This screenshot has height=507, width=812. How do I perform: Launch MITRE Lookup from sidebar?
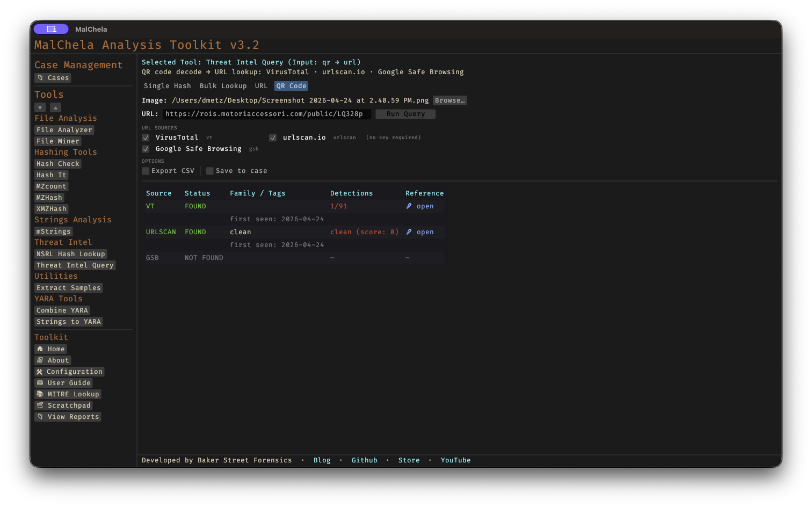pos(68,394)
